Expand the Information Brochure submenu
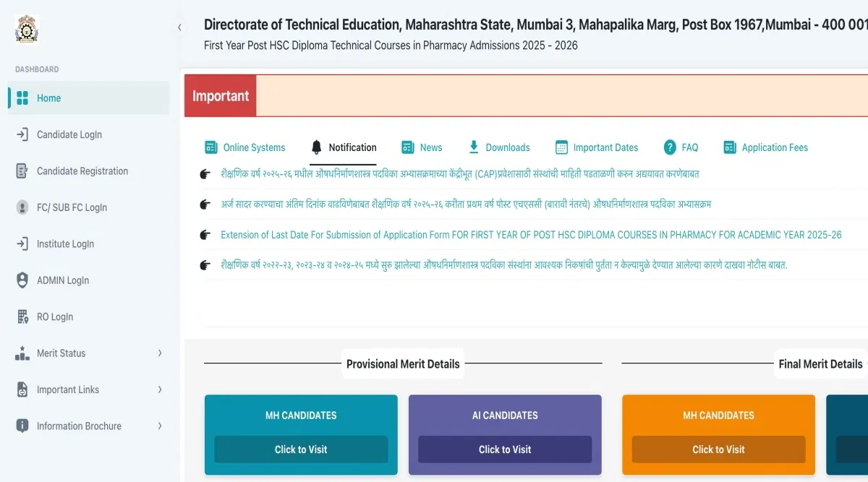This screenshot has height=482, width=868. (160, 426)
